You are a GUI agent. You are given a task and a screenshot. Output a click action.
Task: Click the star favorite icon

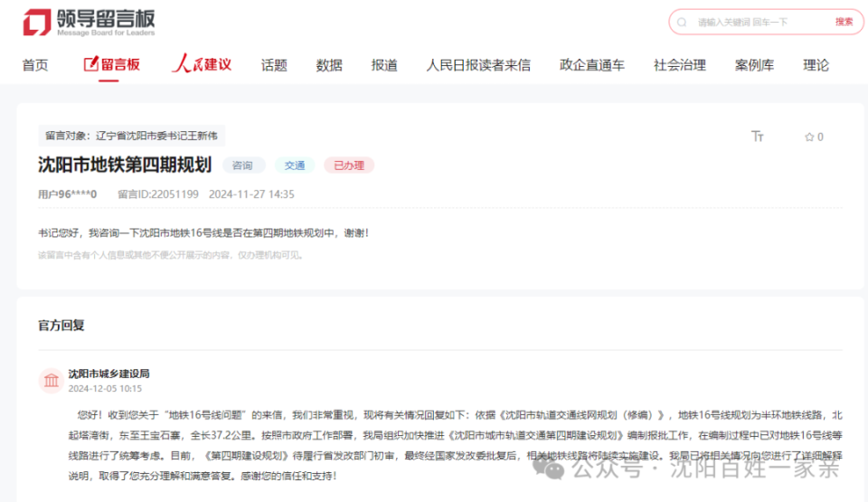coord(808,137)
